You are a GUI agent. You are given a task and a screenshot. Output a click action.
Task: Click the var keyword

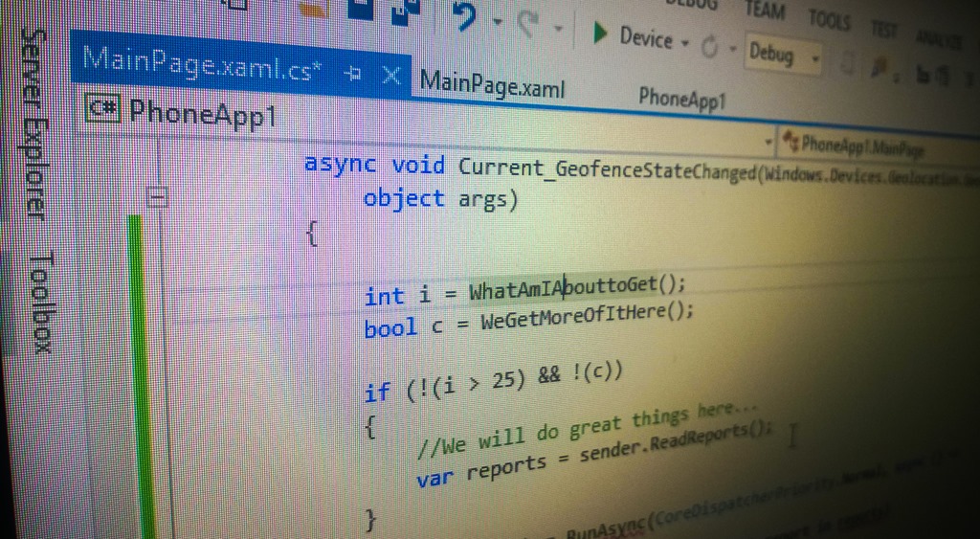tap(435, 477)
